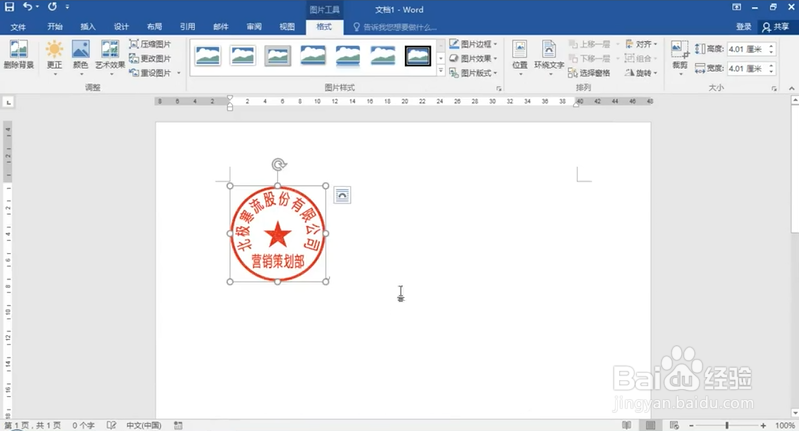Click the Save icon in title bar
The width and height of the screenshot is (799, 431).
click(x=10, y=7)
